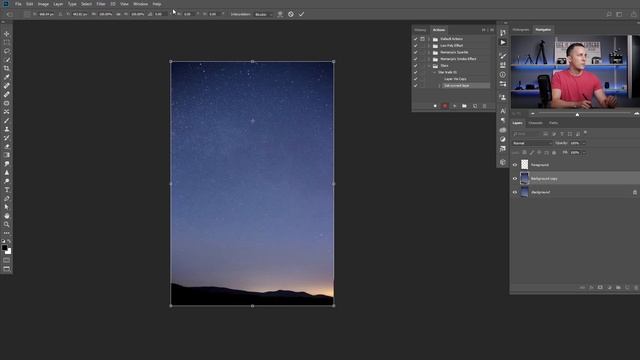The height and width of the screenshot is (360, 640).
Task: Create a new action
Action: tap(475, 106)
